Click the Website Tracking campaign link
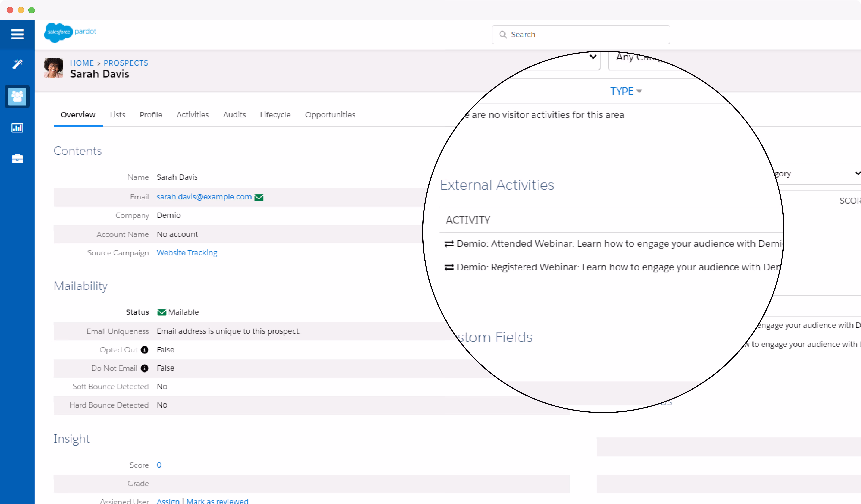Image resolution: width=861 pixels, height=504 pixels. pyautogui.click(x=187, y=253)
